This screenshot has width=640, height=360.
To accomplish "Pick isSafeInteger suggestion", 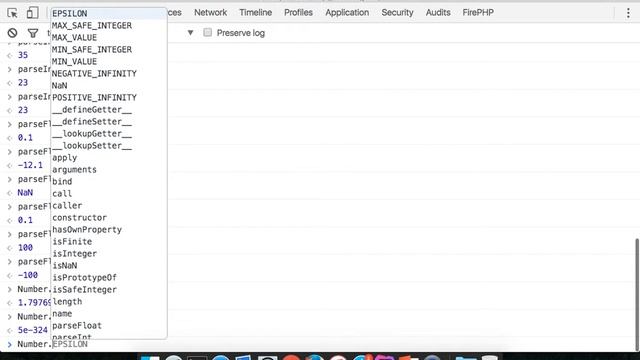I will tap(109, 290).
